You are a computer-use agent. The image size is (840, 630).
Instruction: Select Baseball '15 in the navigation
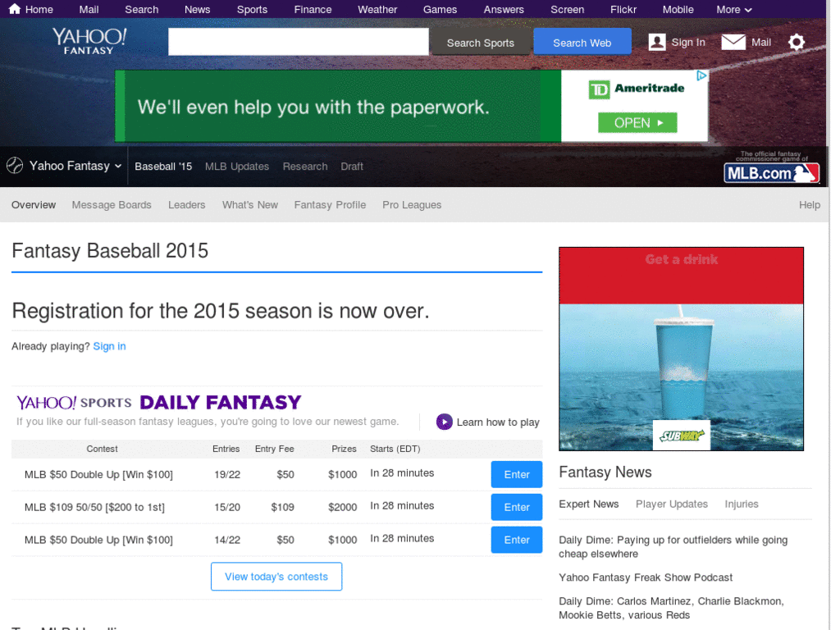pos(162,166)
